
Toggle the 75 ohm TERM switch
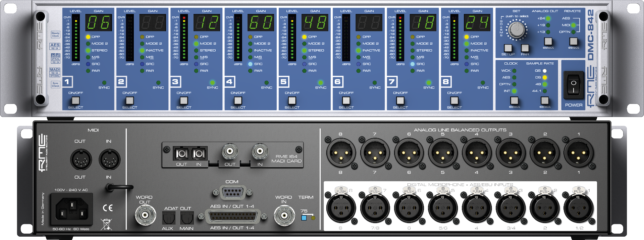tap(304, 218)
